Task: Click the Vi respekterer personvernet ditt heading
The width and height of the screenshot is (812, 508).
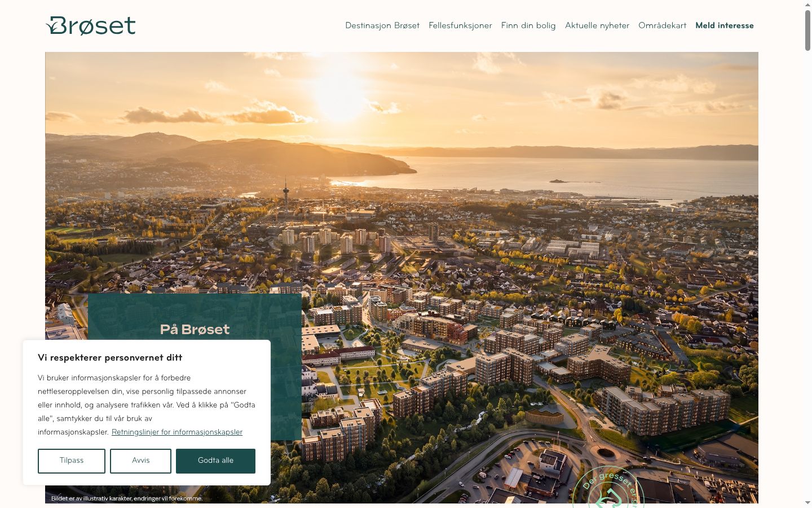Action: click(x=110, y=357)
